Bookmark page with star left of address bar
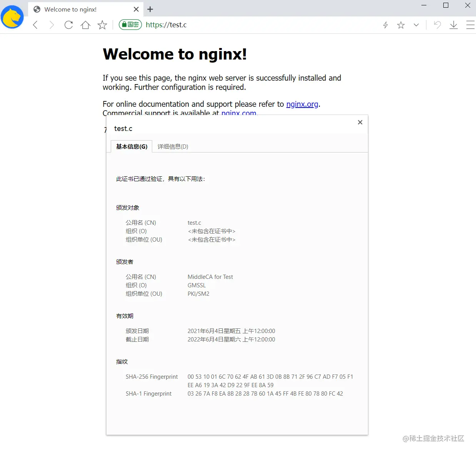 pos(102,25)
